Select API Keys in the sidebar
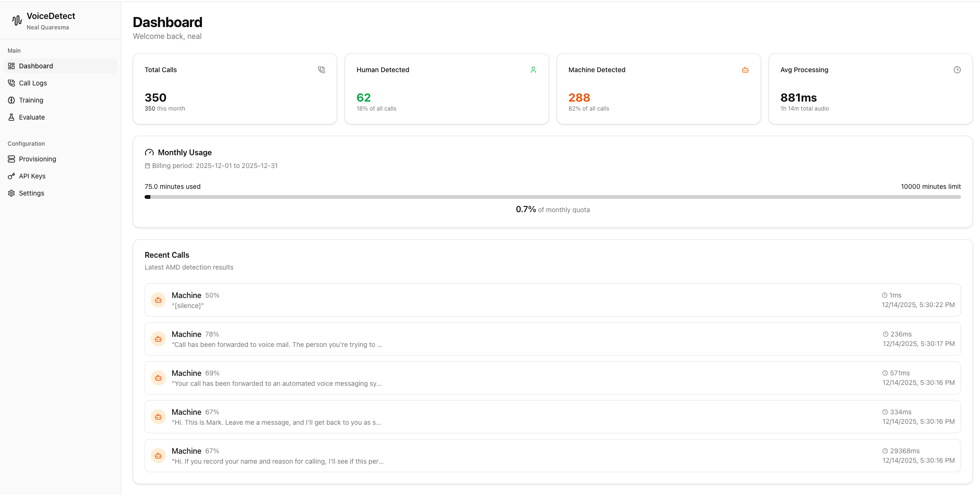This screenshot has width=980, height=495. [x=32, y=176]
